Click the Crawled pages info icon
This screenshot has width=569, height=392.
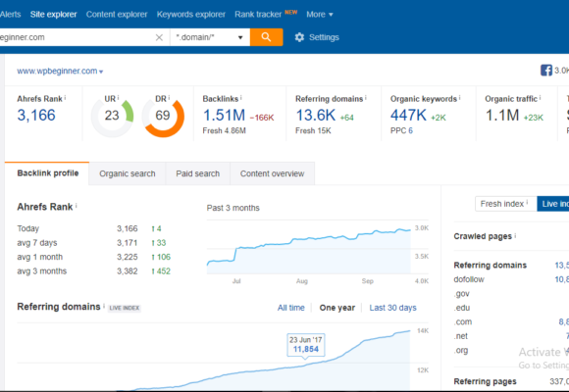(x=515, y=236)
